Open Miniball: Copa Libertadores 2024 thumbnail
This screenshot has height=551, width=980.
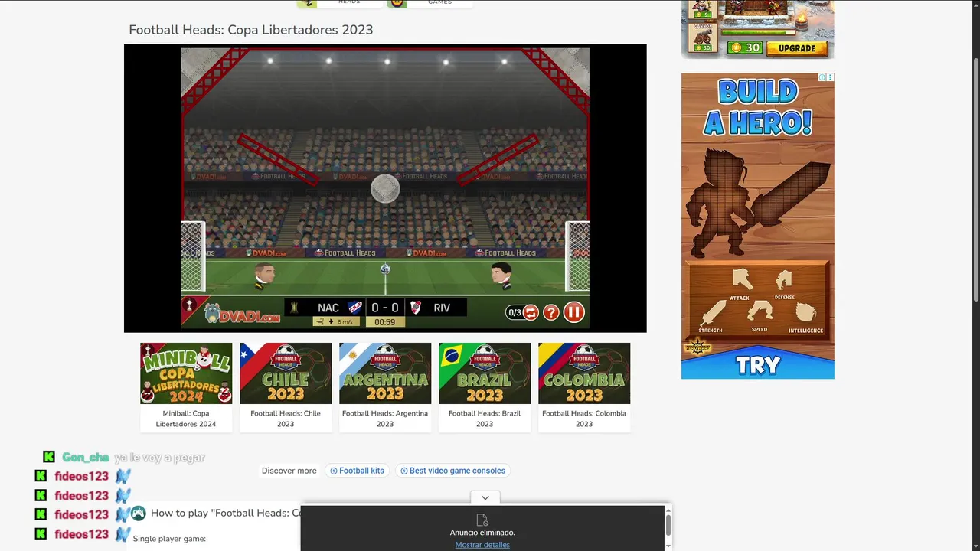pos(186,373)
